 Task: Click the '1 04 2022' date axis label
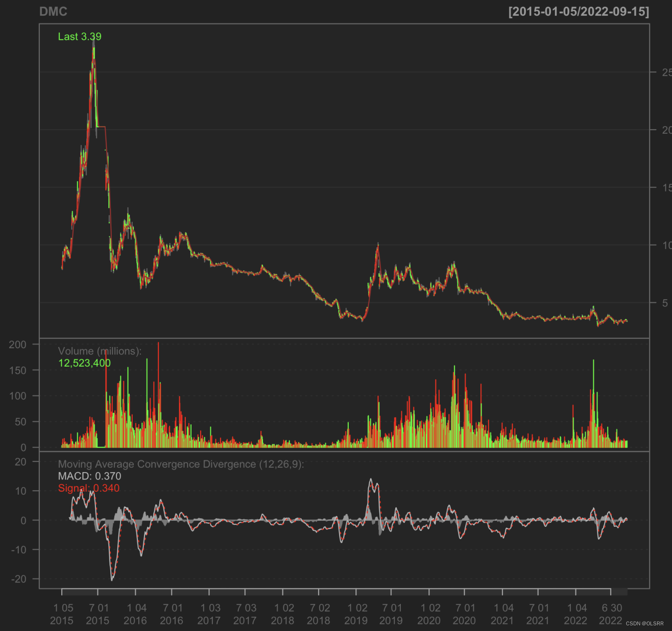tap(577, 614)
